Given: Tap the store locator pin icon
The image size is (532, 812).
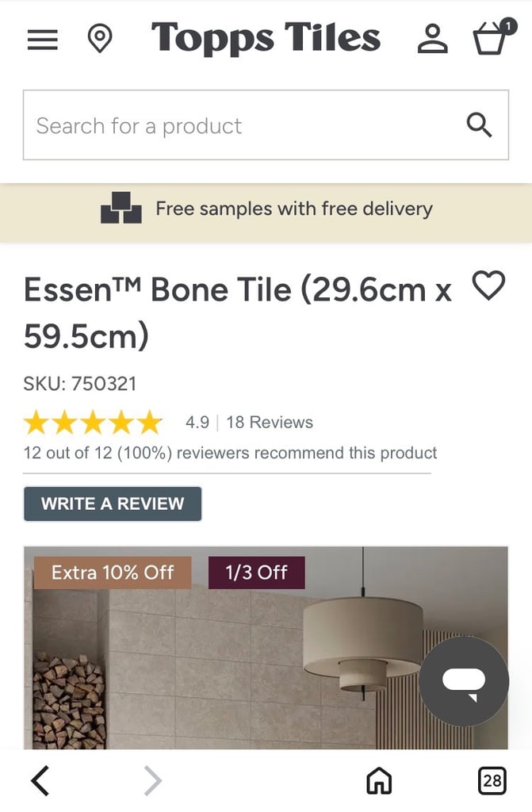Looking at the screenshot, I should tap(99, 39).
